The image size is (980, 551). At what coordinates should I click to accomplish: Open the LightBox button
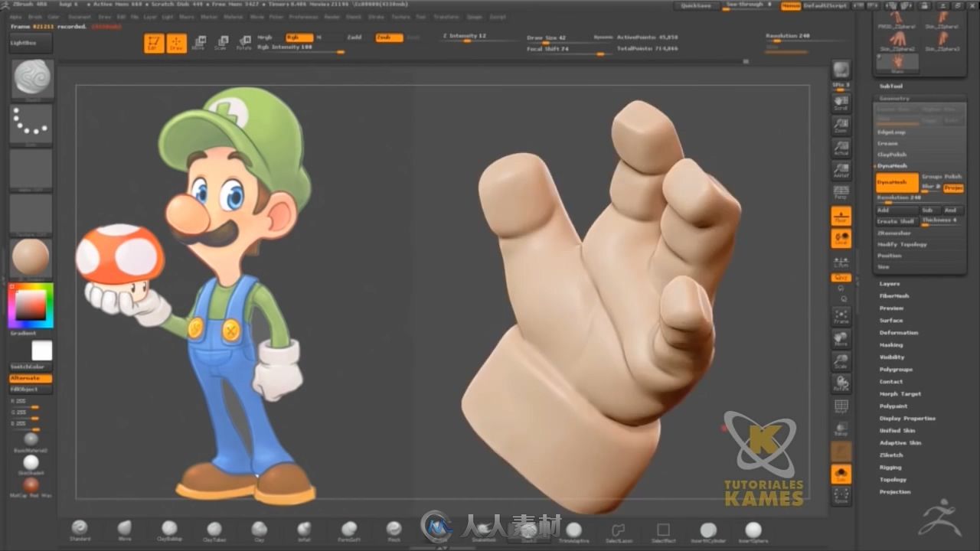tap(31, 43)
